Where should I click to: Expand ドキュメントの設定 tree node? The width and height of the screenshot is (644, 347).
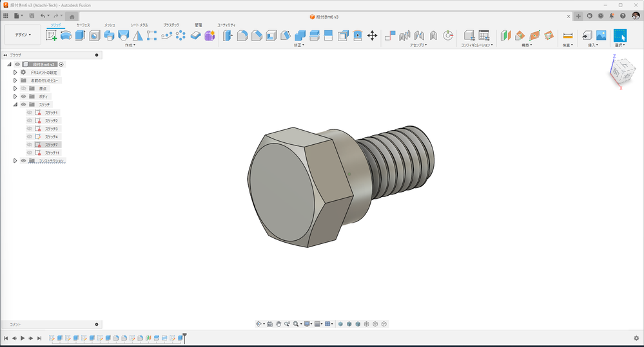tap(15, 72)
